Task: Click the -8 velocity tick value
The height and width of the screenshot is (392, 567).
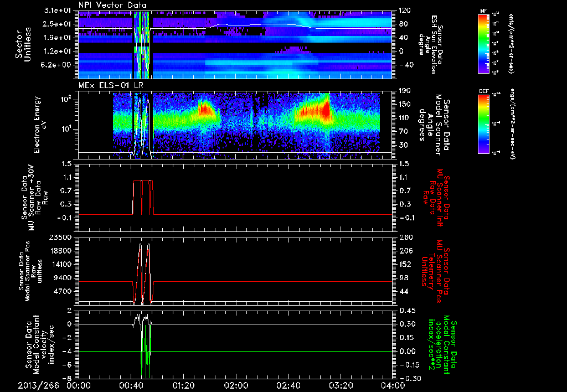Action: (x=68, y=379)
